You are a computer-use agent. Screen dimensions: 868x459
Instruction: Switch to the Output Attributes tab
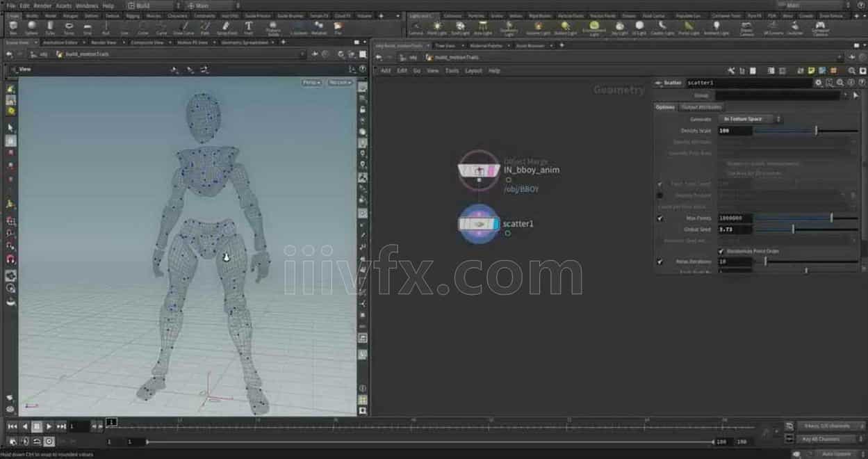point(701,107)
